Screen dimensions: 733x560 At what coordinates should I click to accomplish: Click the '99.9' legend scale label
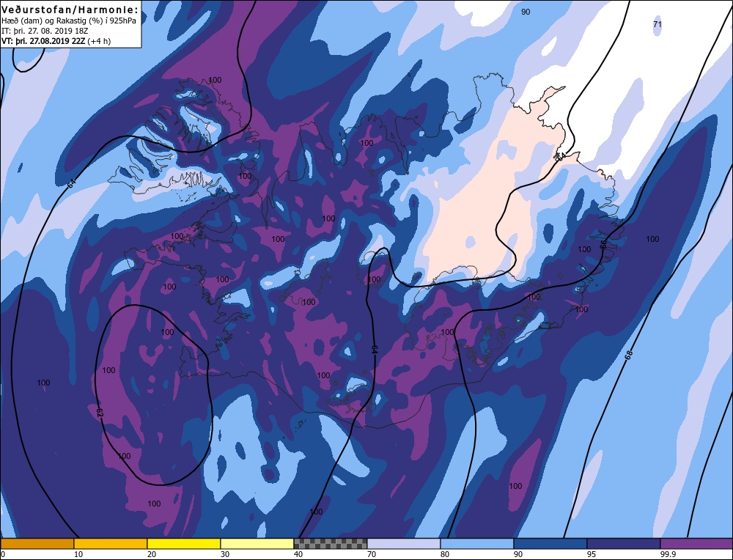pyautogui.click(x=667, y=554)
